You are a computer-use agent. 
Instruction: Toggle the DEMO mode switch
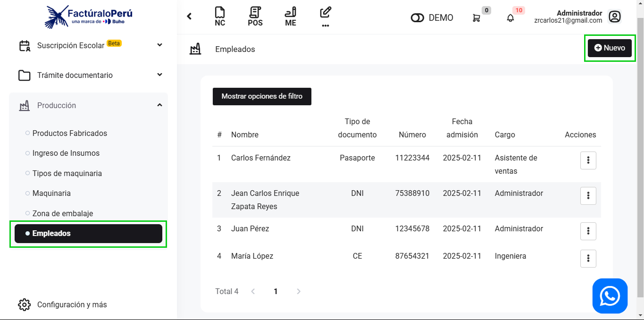418,18
